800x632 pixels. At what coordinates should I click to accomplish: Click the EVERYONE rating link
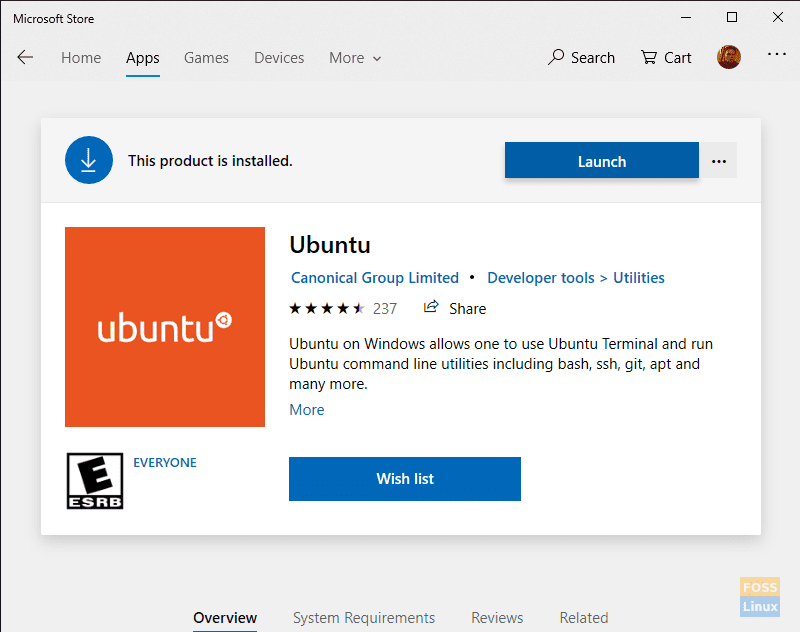tap(165, 462)
